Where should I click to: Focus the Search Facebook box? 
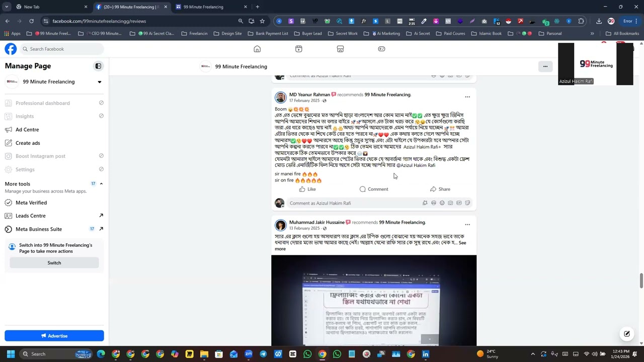pos(62,49)
